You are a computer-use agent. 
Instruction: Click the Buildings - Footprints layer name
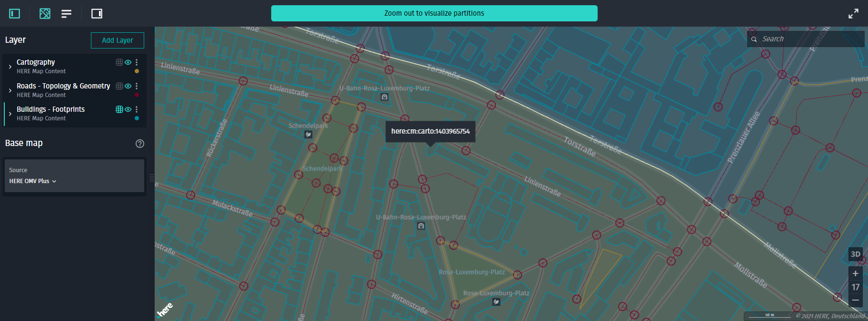pyautogui.click(x=50, y=109)
